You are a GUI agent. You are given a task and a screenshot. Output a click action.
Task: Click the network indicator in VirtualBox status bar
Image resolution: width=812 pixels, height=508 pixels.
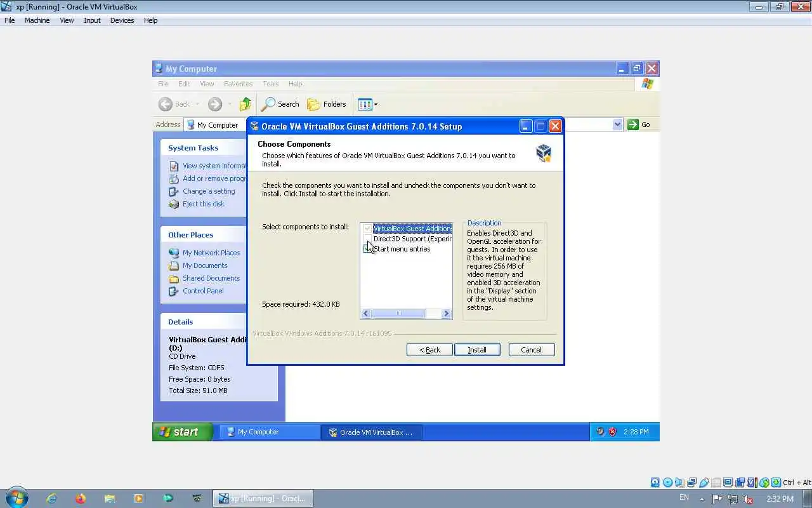point(691,483)
